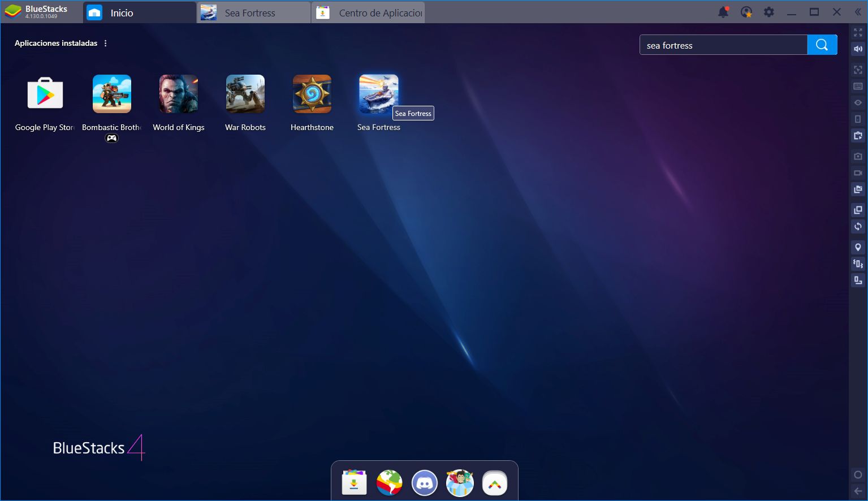Viewport: 868px width, 501px height.
Task: Open the Sea Fortress app icon
Action: pos(379,94)
